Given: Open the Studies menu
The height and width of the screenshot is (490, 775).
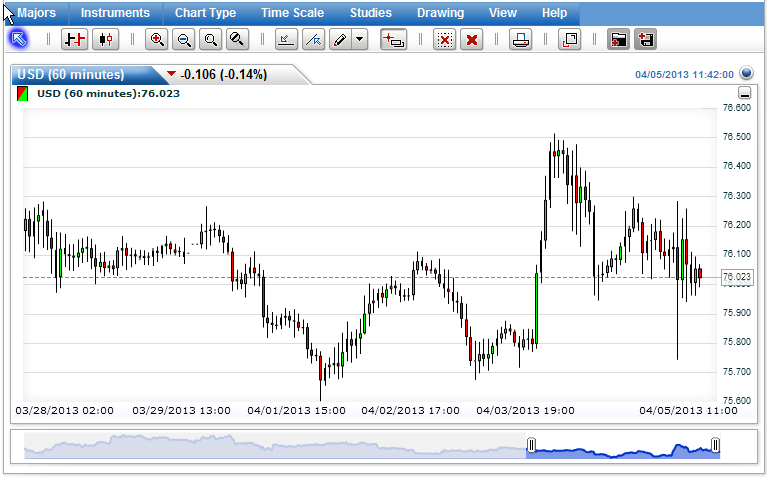Looking at the screenshot, I should [x=371, y=13].
